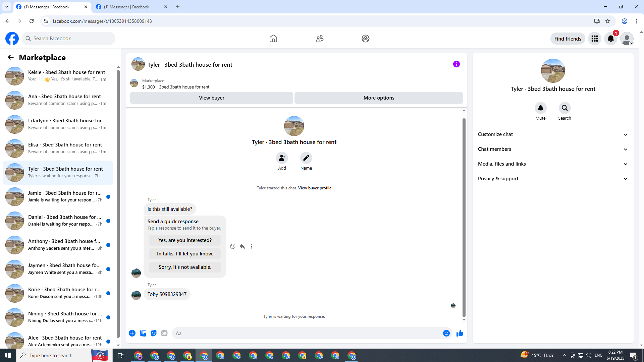Viewport: 644px width, 362px height.
Task: Open the Groups icon in top navigation
Action: (x=366, y=39)
